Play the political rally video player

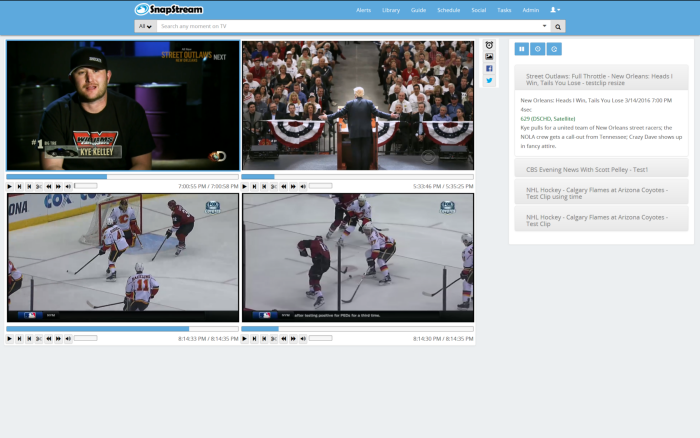(245, 186)
